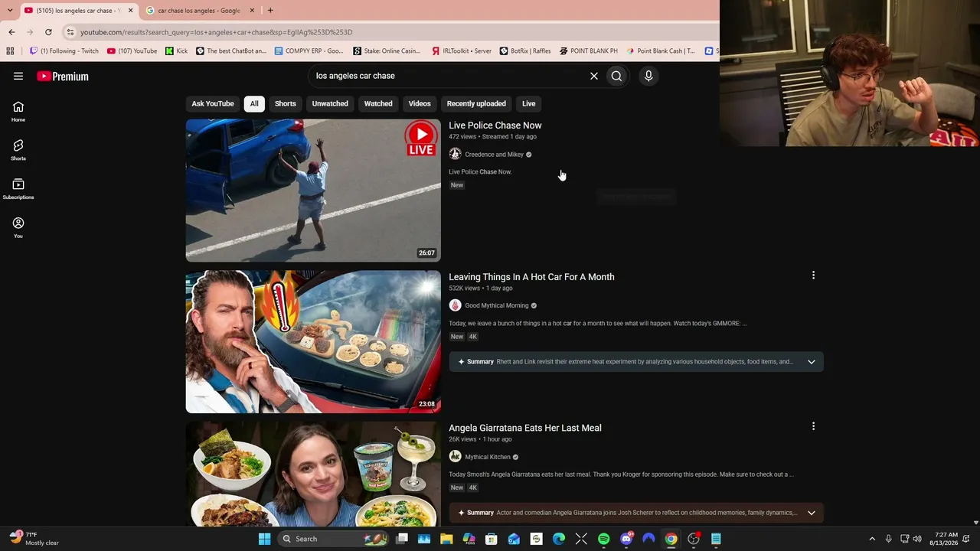The height and width of the screenshot is (551, 980).
Task: Start voice search with the microphone icon
Action: pyautogui.click(x=648, y=76)
